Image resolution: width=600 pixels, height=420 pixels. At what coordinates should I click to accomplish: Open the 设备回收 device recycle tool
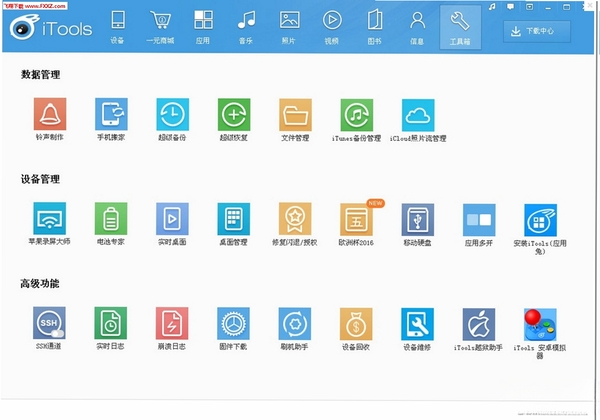tap(356, 324)
